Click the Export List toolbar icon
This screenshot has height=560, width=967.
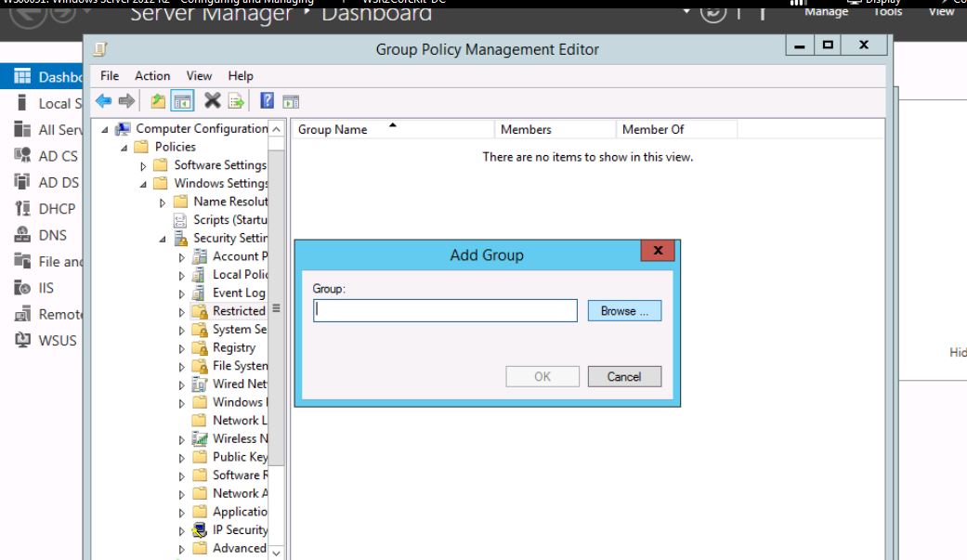[x=236, y=100]
